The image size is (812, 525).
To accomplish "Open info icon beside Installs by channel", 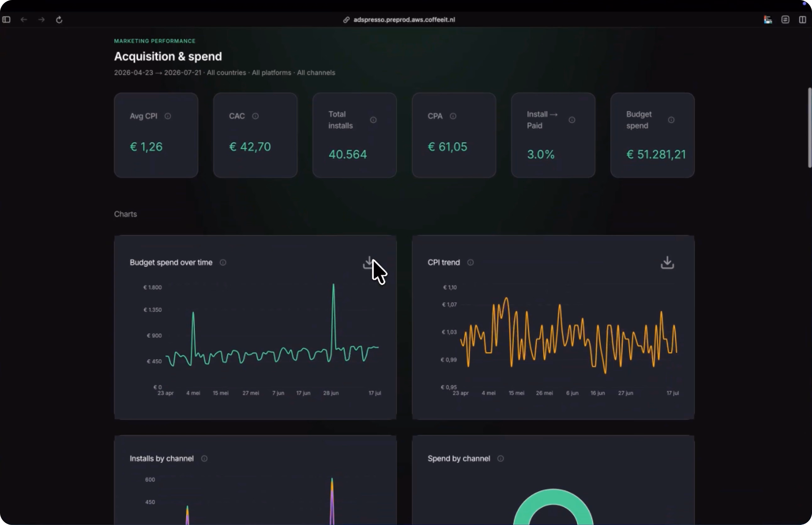I will tap(204, 459).
